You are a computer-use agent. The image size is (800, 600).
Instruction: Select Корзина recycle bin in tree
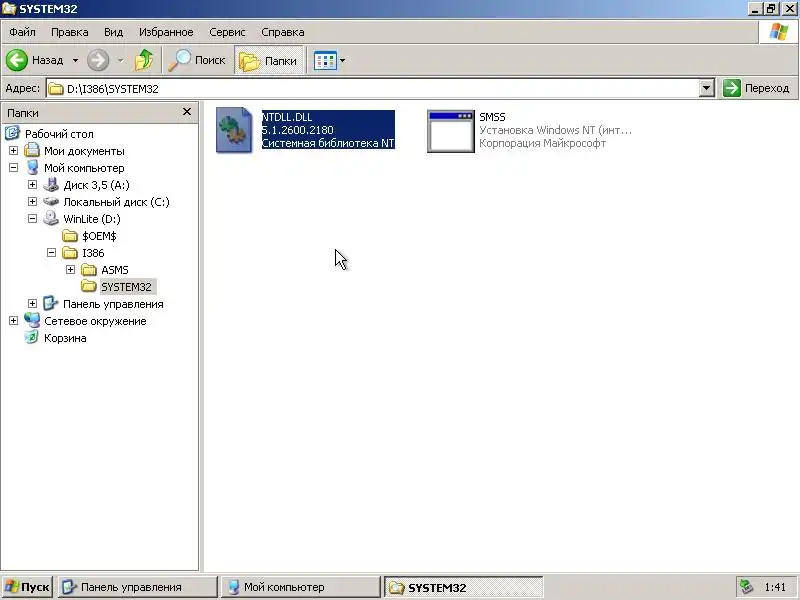(56, 338)
